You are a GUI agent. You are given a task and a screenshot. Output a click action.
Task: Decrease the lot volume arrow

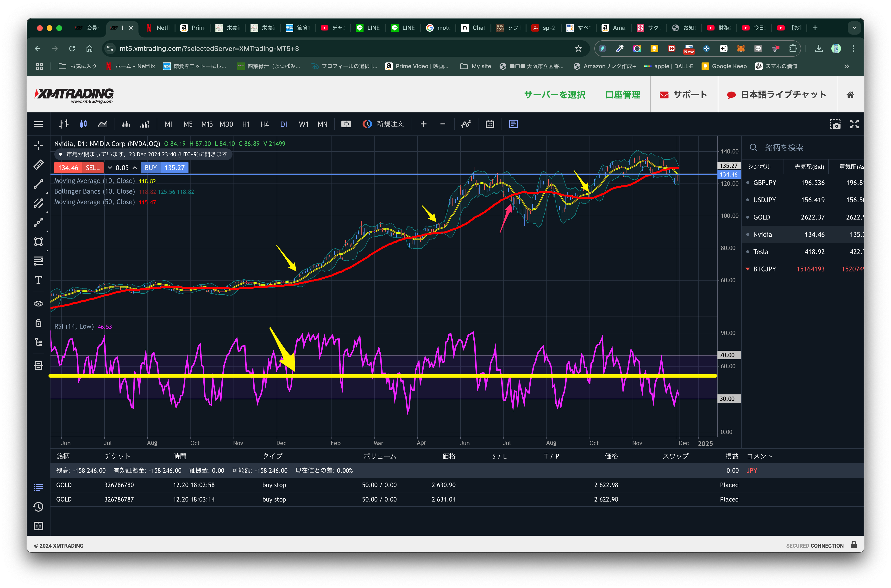pyautogui.click(x=110, y=168)
